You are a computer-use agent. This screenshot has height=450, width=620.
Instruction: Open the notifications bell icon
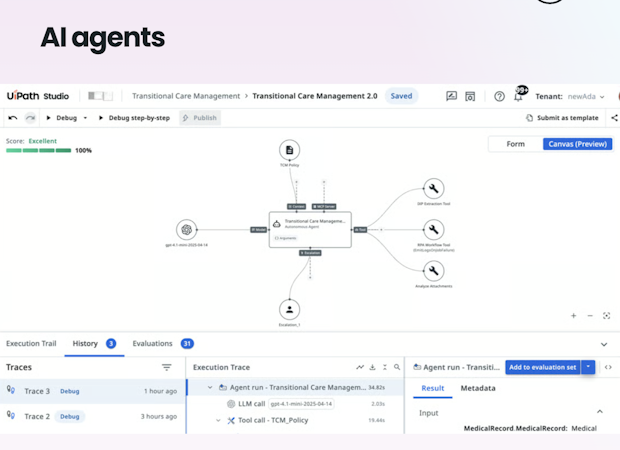pyautogui.click(x=518, y=97)
